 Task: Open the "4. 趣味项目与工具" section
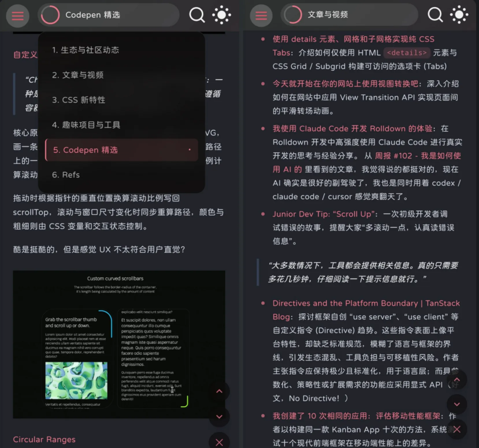pos(86,125)
